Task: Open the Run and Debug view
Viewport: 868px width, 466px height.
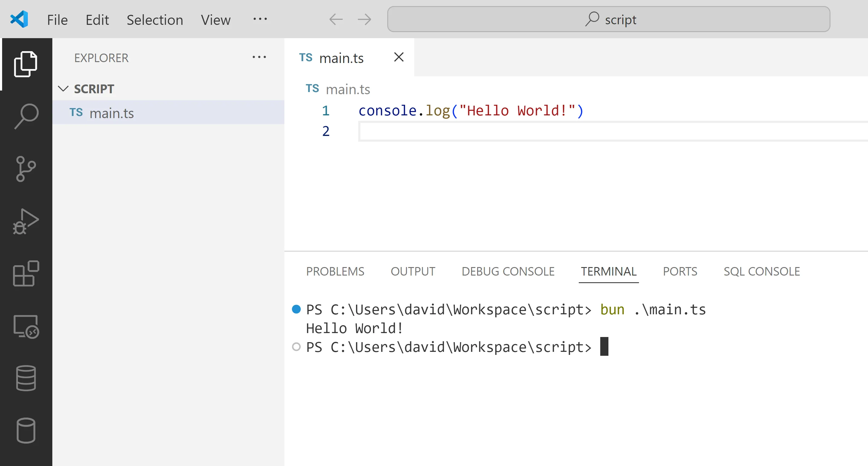Action: [x=26, y=221]
